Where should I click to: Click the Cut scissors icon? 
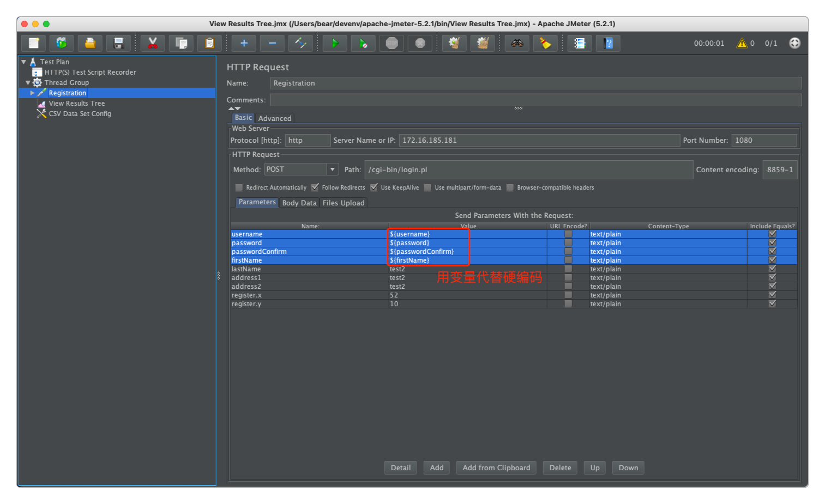pos(153,43)
